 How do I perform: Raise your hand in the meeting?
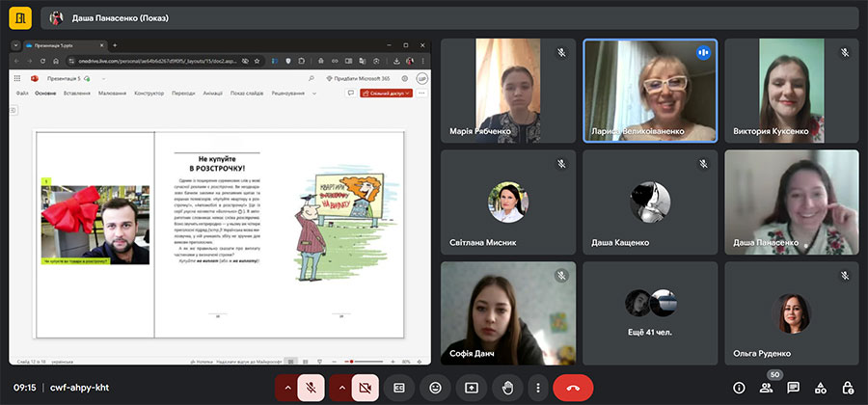point(507,387)
